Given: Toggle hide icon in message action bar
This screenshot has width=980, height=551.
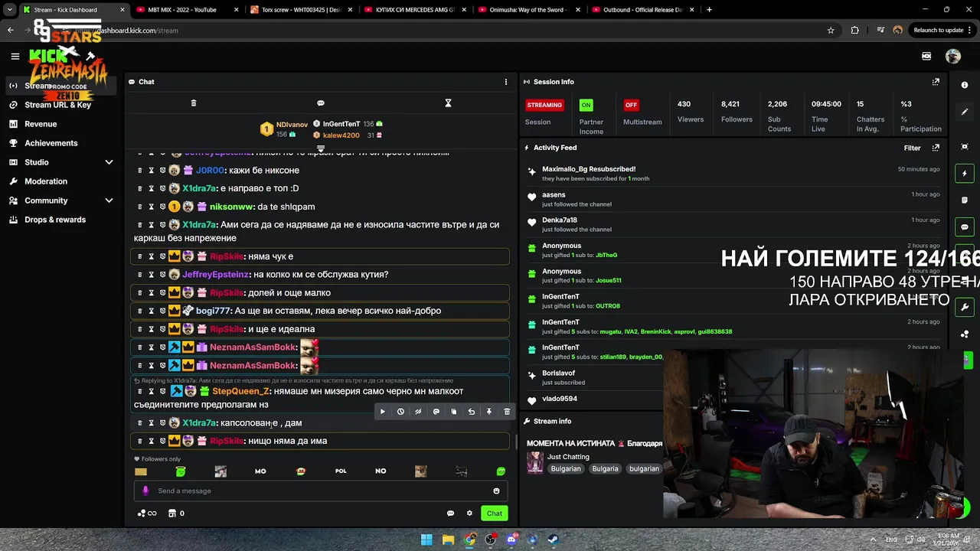Looking at the screenshot, I should (418, 412).
